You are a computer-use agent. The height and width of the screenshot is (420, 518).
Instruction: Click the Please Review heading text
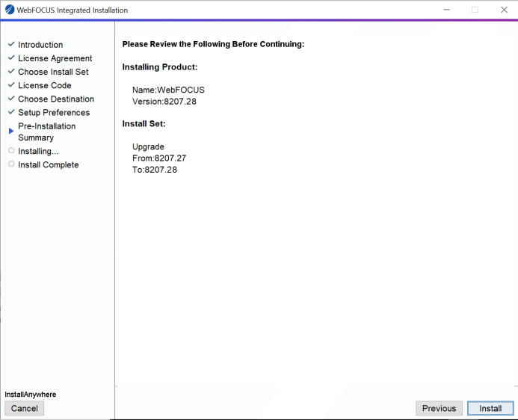coord(214,44)
